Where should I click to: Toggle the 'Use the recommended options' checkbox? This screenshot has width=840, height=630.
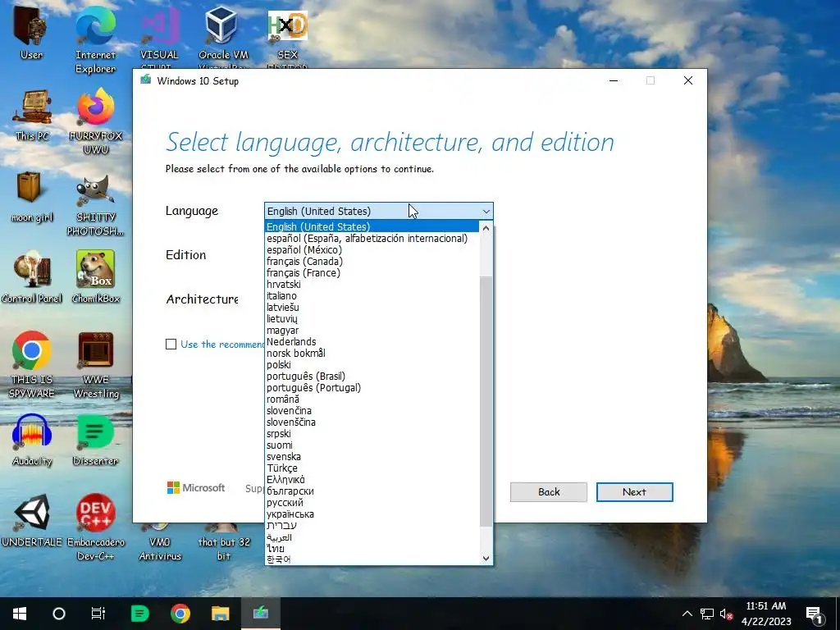point(171,344)
